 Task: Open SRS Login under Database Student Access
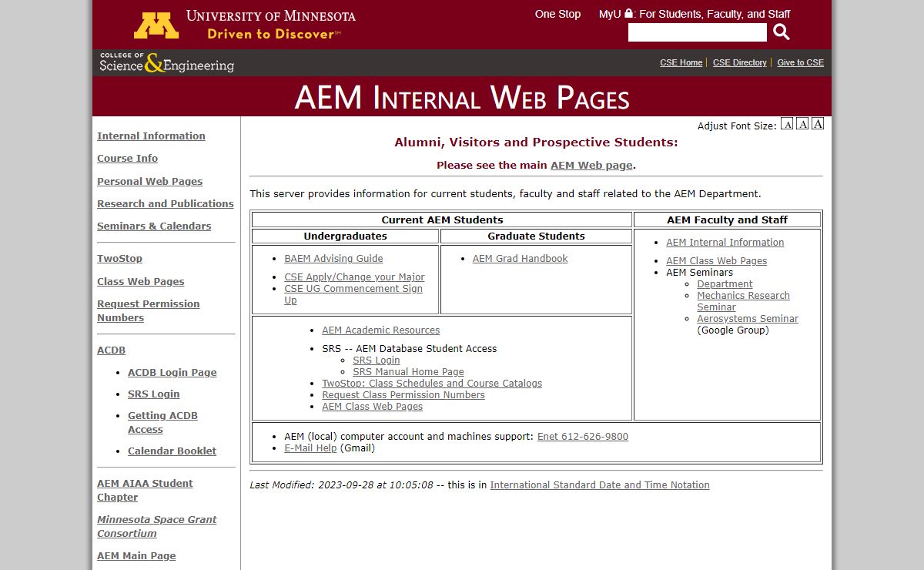[376, 360]
